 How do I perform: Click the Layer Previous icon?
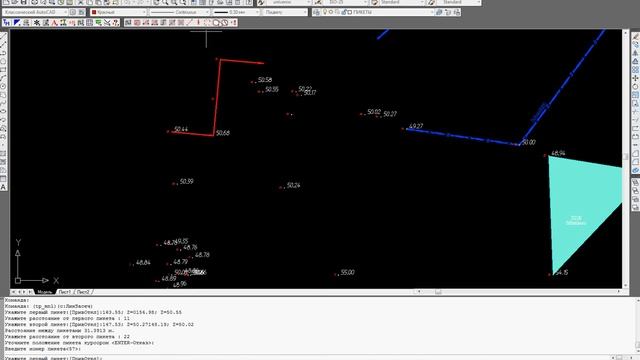pos(448,12)
